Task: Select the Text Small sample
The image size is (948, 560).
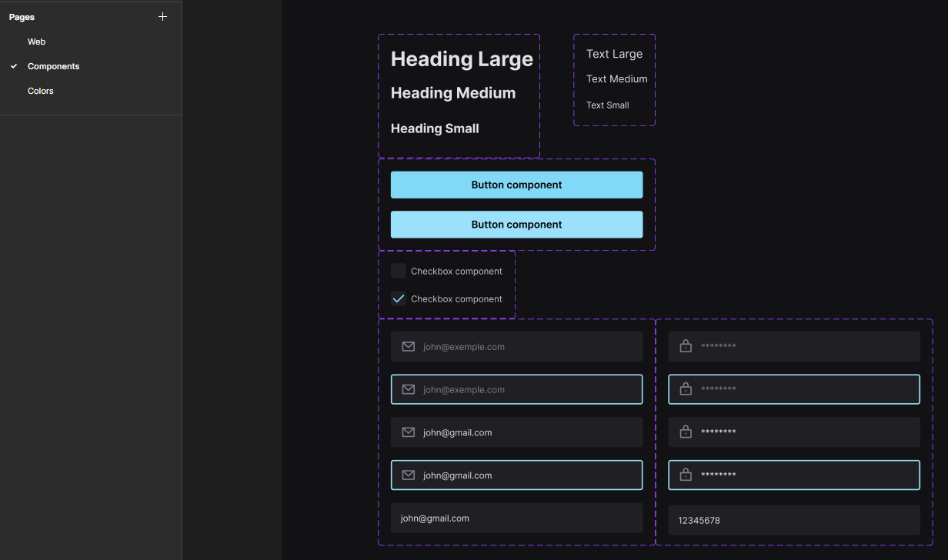Action: pyautogui.click(x=607, y=105)
